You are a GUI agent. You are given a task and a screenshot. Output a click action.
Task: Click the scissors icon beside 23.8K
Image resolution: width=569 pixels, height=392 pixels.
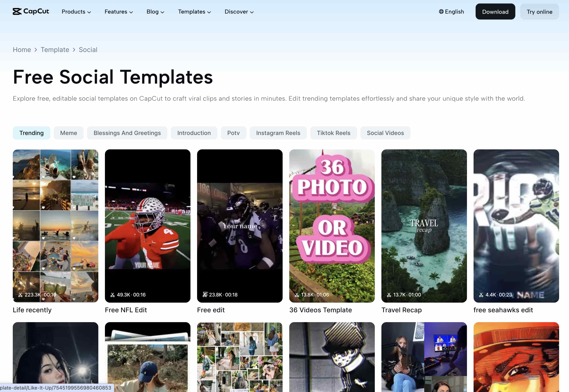(205, 295)
